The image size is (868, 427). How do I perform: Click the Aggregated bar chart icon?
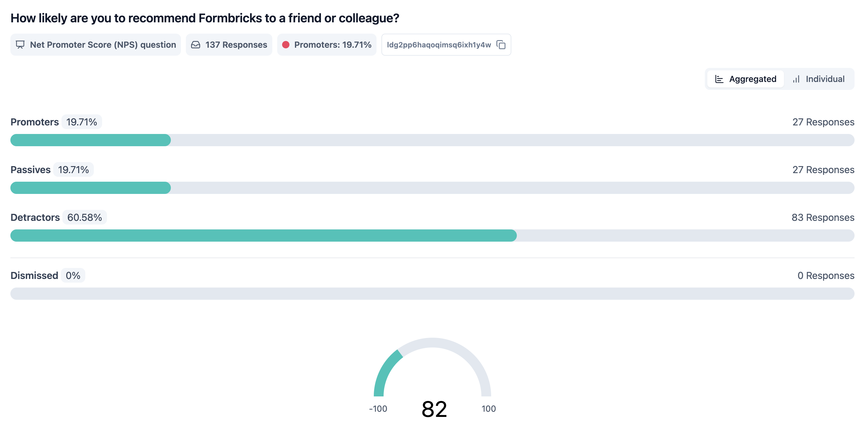point(719,79)
